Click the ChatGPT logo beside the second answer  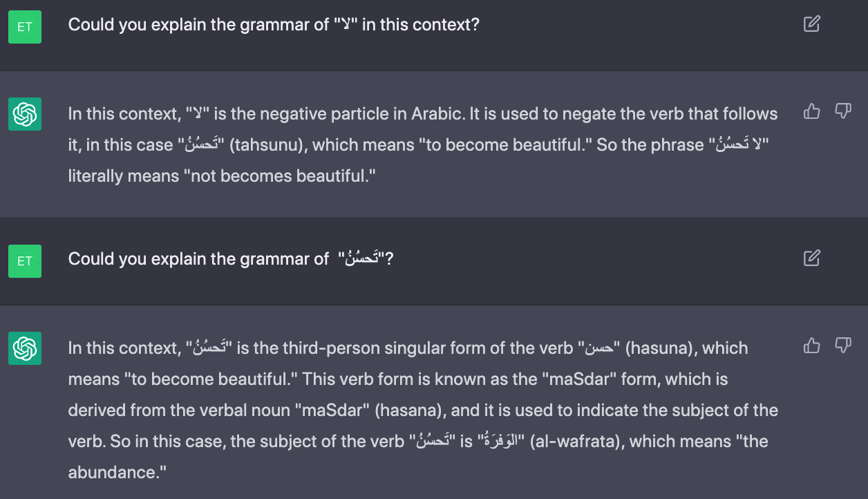[25, 348]
